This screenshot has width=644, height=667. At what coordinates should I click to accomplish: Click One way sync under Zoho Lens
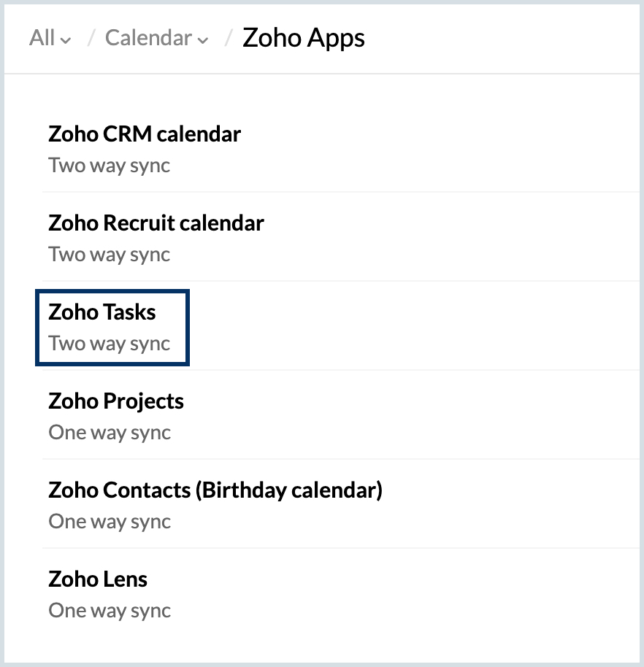(109, 611)
